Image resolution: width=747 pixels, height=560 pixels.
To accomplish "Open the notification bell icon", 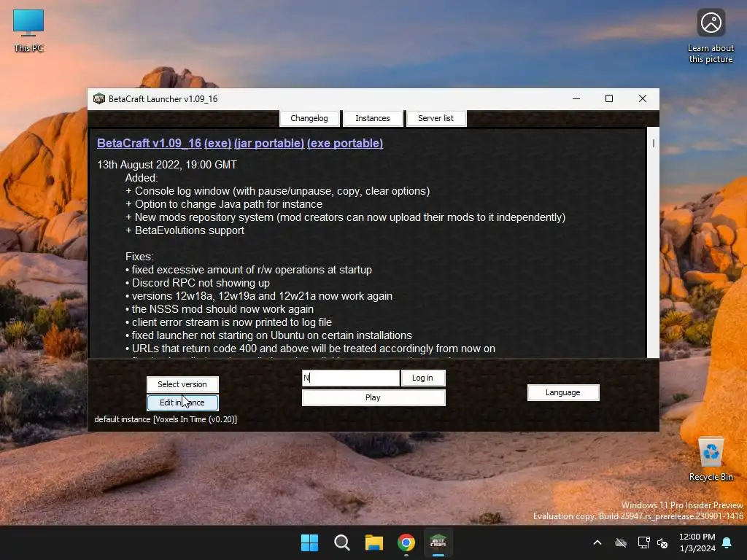I will [x=727, y=542].
